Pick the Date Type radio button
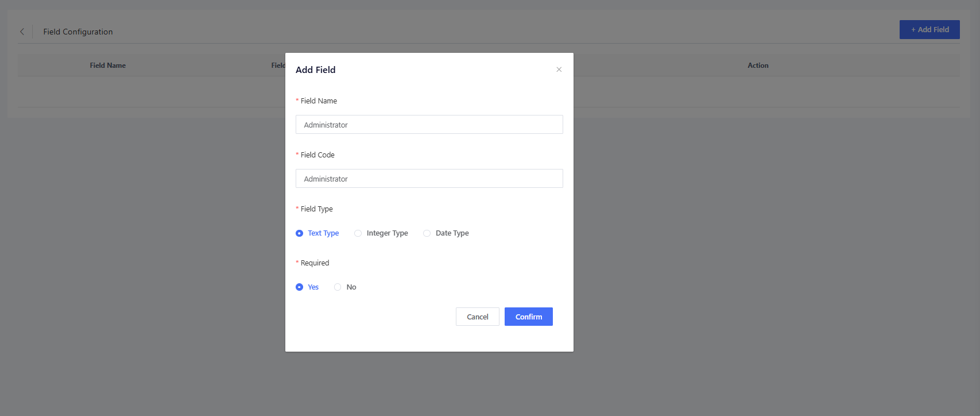Viewport: 980px width, 416px height. (427, 233)
